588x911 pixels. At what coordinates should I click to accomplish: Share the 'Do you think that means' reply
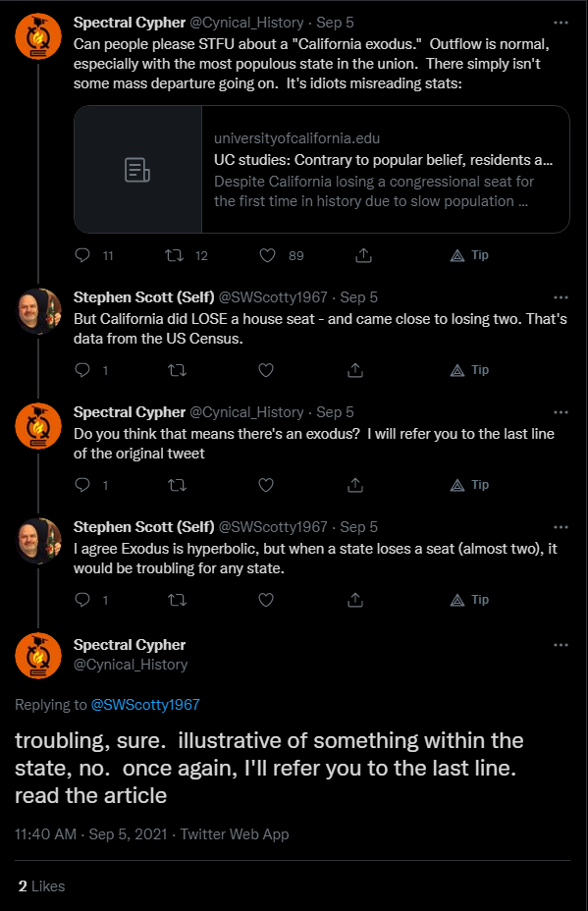coord(355,485)
